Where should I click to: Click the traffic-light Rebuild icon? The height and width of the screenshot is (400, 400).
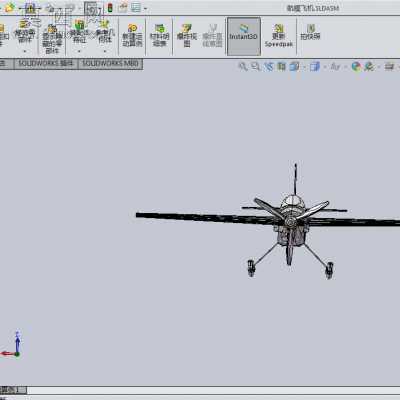(x=110, y=7)
